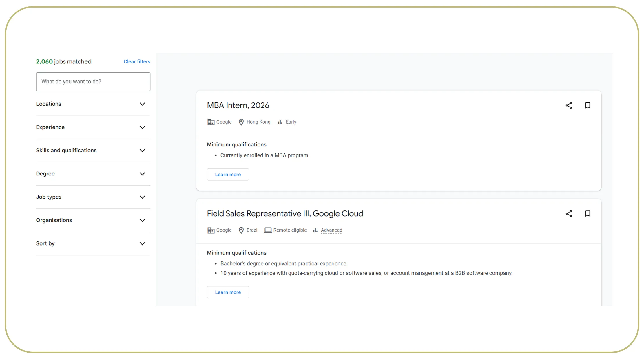Open the Advanced experience level link
Viewport: 644px width, 359px height.
click(331, 230)
